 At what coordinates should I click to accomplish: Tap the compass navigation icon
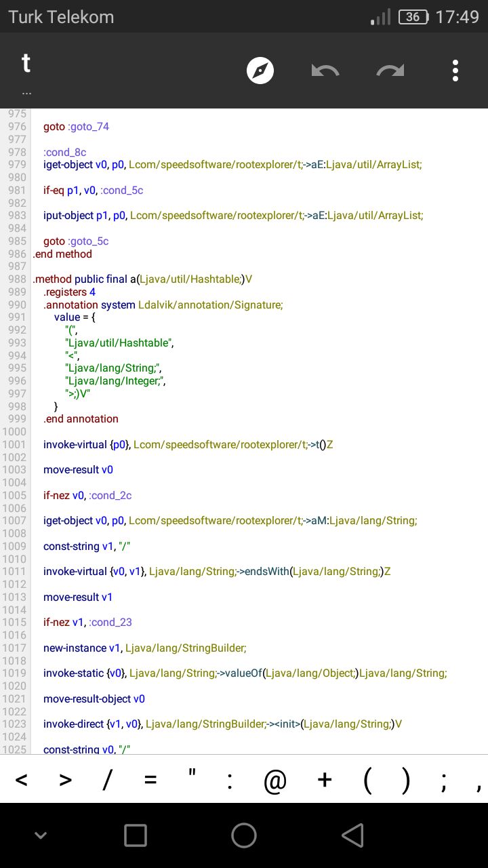pos(260,71)
